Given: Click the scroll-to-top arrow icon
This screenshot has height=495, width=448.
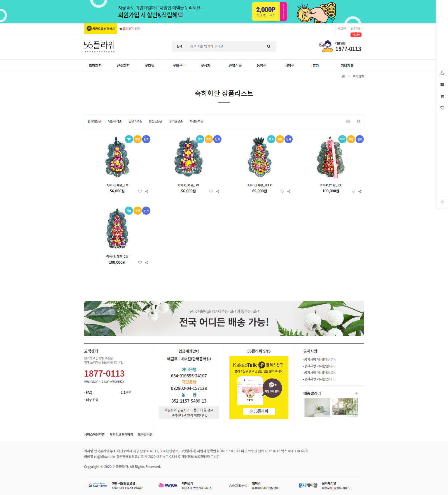Looking at the screenshot, I should [x=442, y=202].
